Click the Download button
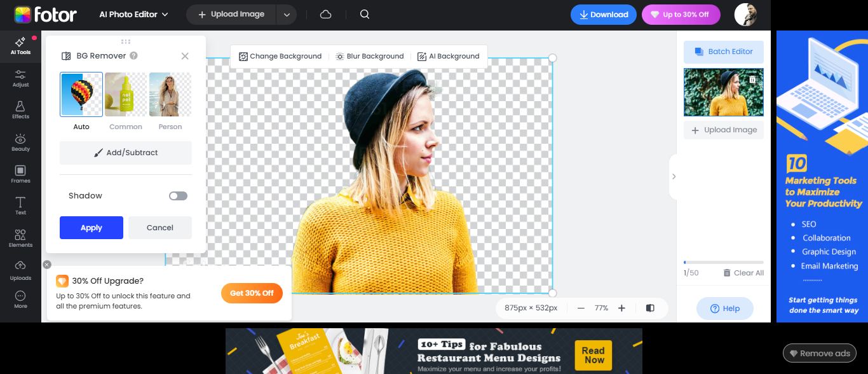This screenshot has width=868, height=374. [604, 15]
